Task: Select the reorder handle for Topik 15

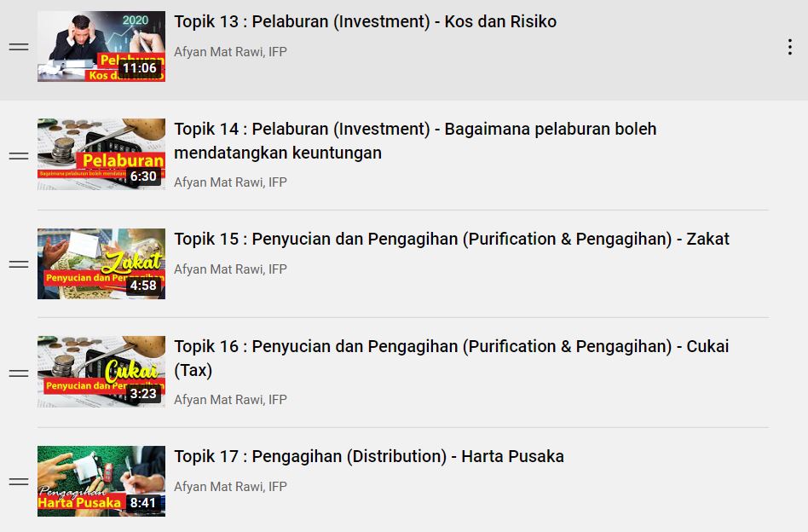Action: pos(19,264)
